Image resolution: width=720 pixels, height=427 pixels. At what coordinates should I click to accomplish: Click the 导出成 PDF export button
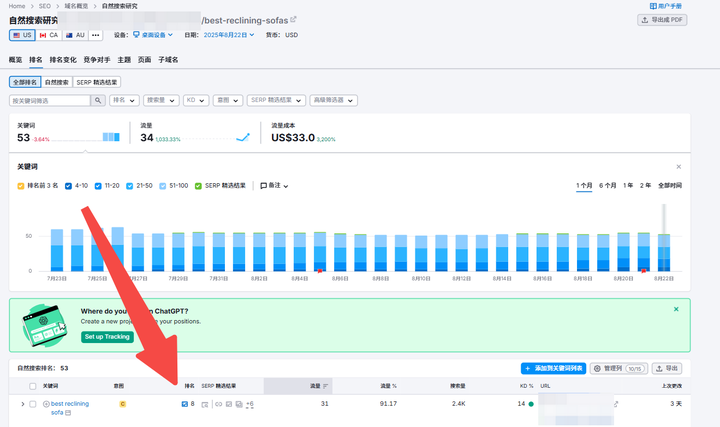point(662,20)
